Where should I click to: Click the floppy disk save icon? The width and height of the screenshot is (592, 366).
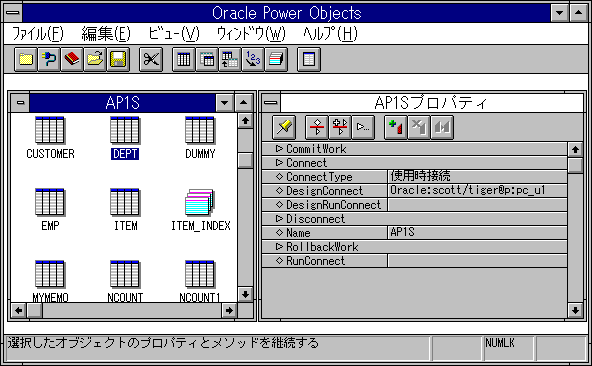point(118,59)
